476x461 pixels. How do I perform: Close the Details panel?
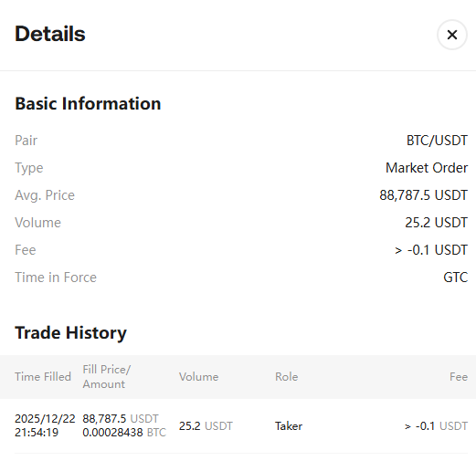(452, 35)
